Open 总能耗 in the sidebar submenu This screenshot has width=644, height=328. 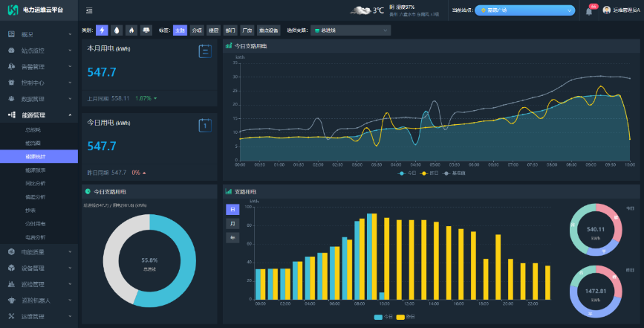[x=33, y=129]
